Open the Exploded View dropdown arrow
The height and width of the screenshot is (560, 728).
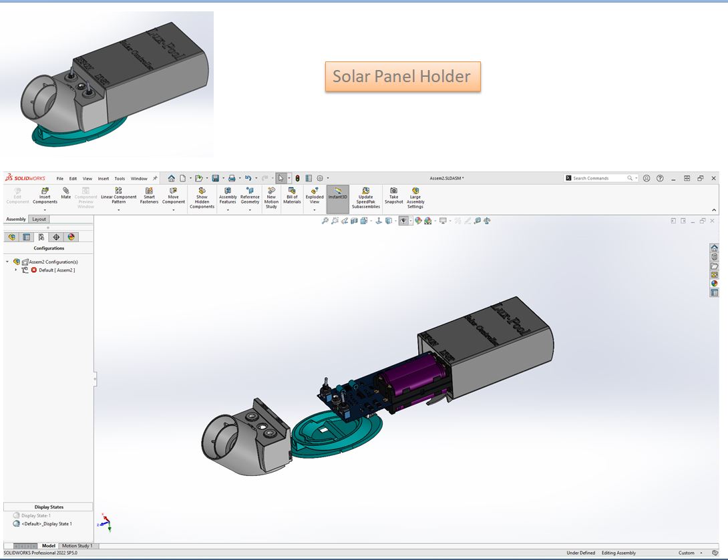click(315, 210)
